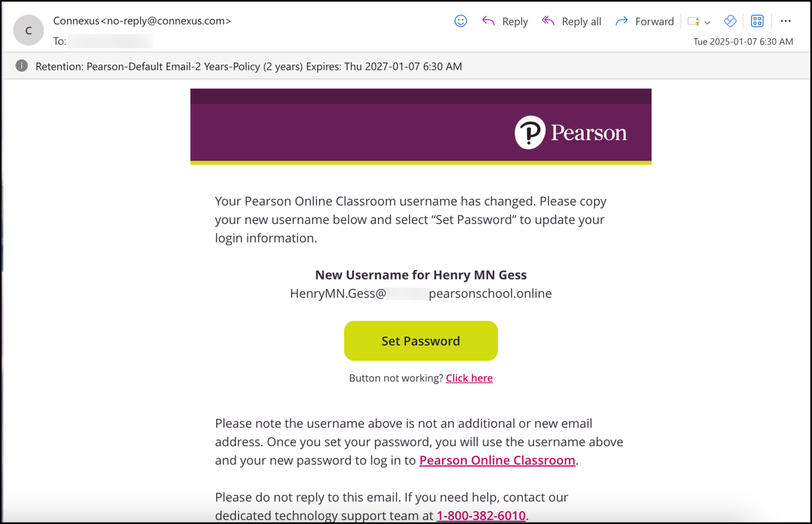Click the emoji reaction smiley icon

point(461,21)
